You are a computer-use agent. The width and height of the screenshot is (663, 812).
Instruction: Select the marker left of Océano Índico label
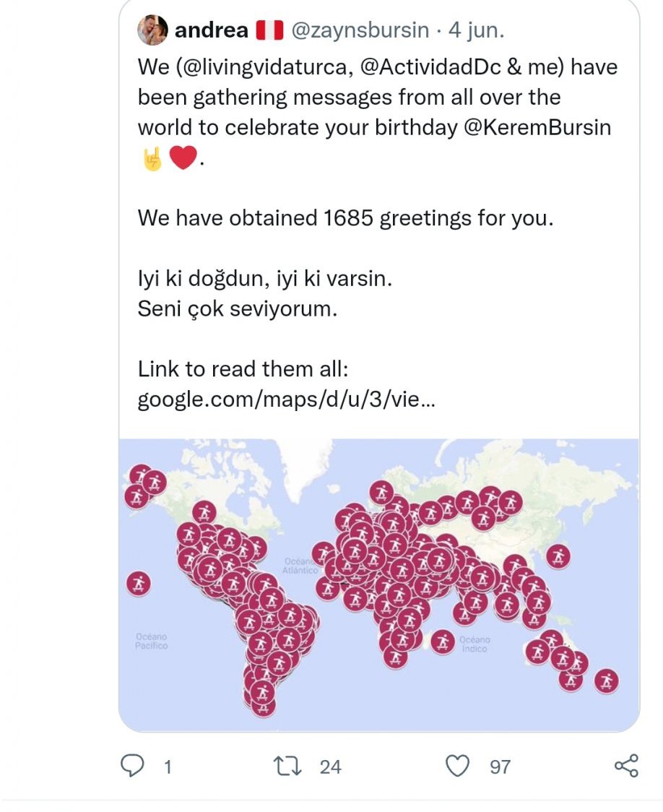[x=443, y=642]
